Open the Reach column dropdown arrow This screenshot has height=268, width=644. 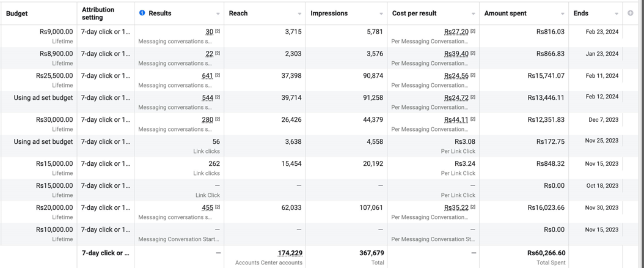click(299, 13)
